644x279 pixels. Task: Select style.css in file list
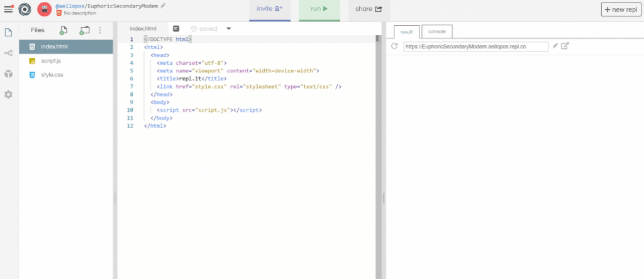click(52, 75)
